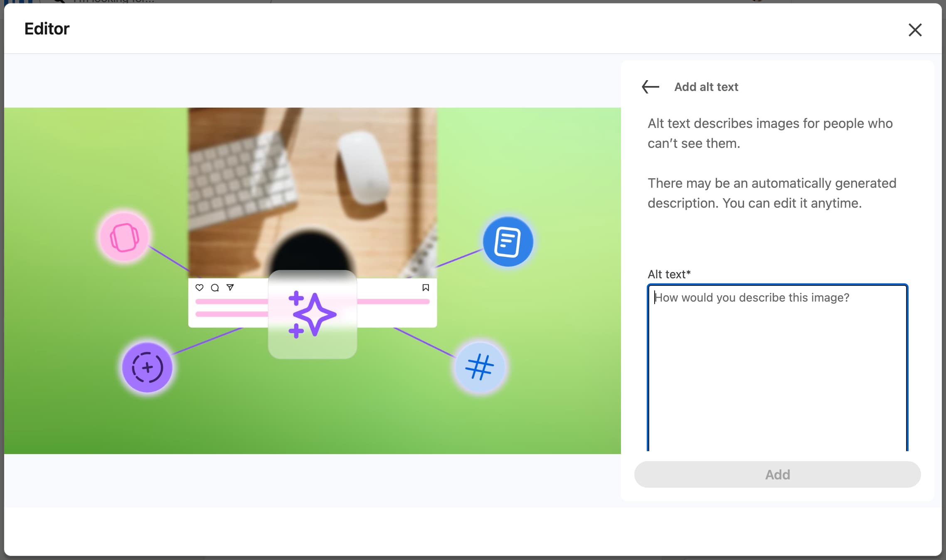This screenshot has height=560, width=946.
Task: Click the heart icon in the post mockup
Action: pyautogui.click(x=200, y=287)
